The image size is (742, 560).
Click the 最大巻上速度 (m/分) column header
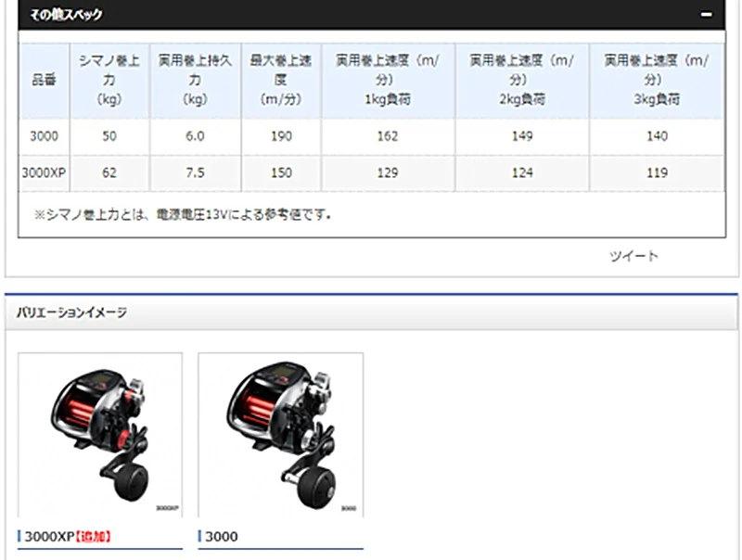click(281, 81)
